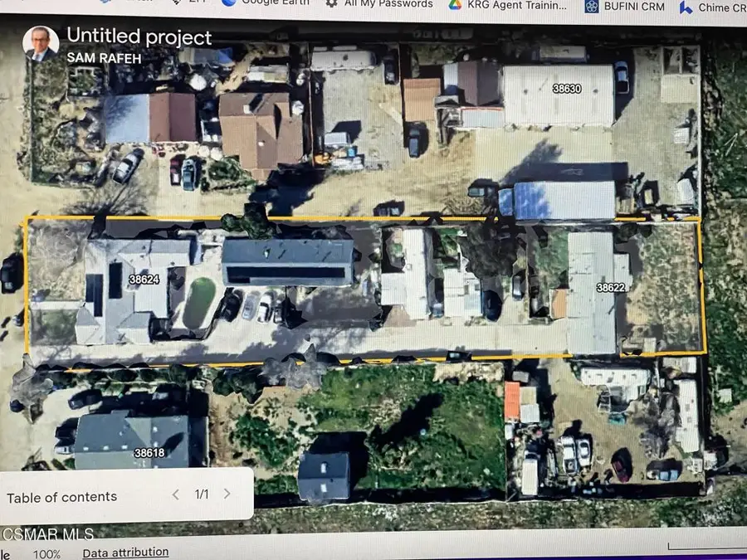Click the next page chevron in Table of contents
Viewport: 747px width, 560px height.
click(227, 492)
